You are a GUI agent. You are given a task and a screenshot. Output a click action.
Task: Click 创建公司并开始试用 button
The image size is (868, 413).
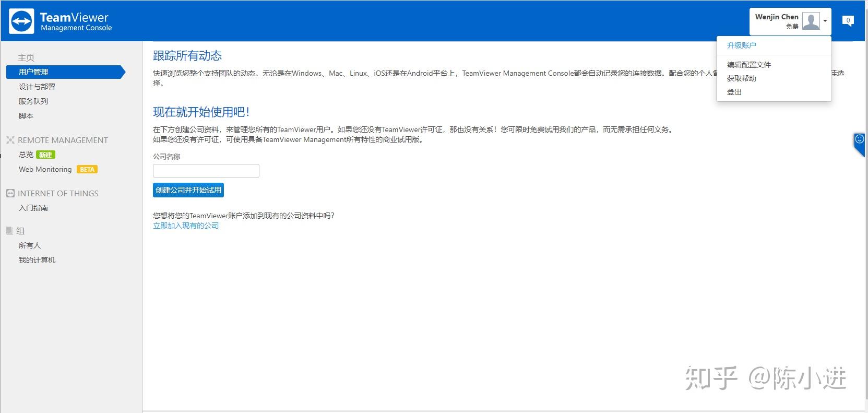pos(188,190)
